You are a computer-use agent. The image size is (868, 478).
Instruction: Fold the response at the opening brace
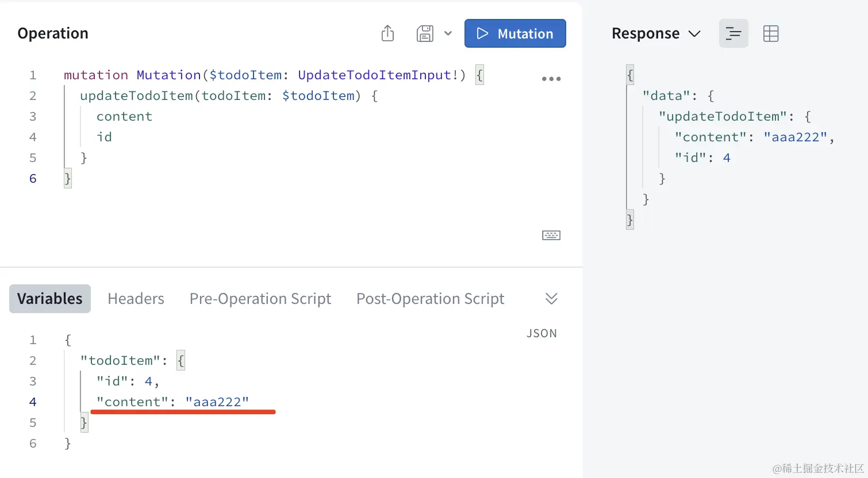click(630, 75)
